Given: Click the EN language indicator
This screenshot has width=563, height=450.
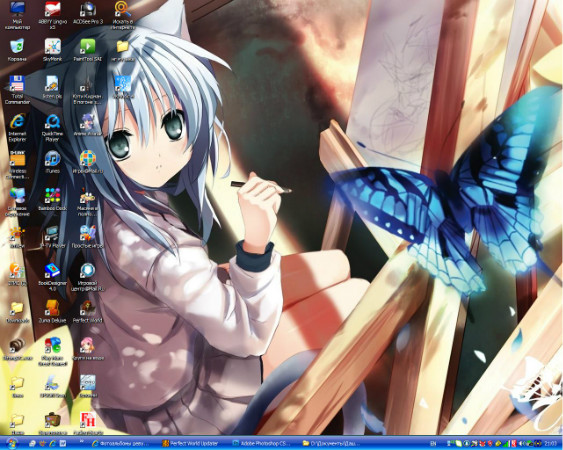Looking at the screenshot, I should pyautogui.click(x=433, y=444).
